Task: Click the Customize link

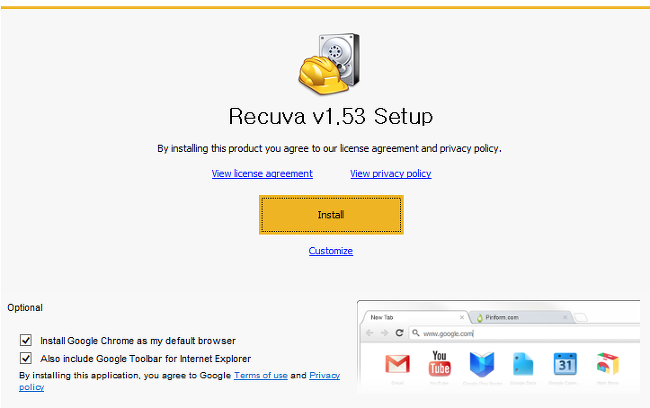Action: tap(331, 251)
